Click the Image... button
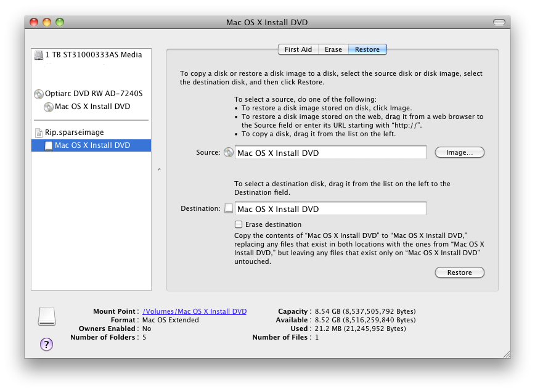 tap(459, 152)
